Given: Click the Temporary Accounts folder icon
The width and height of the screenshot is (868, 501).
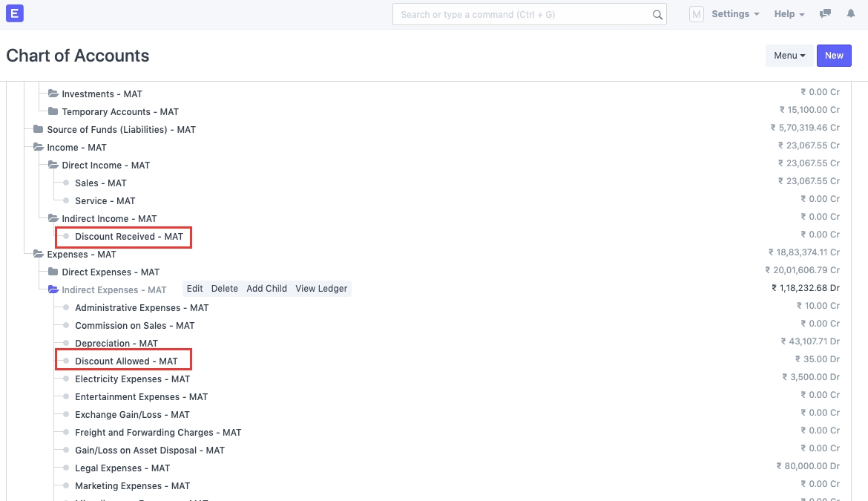Looking at the screenshot, I should click(53, 112).
